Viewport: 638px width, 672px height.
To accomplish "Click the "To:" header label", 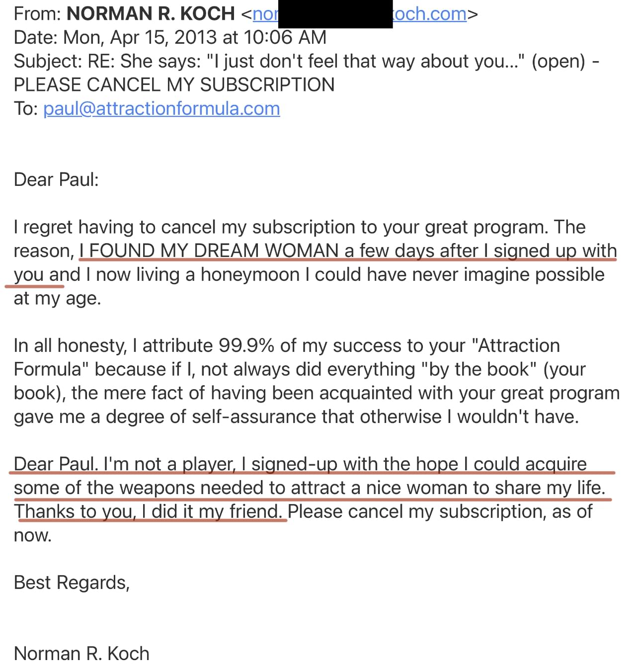I will (x=26, y=108).
